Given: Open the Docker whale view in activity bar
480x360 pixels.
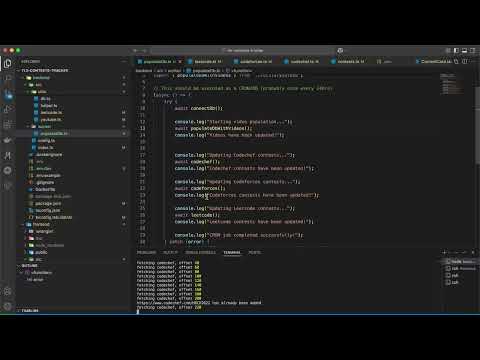Looking at the screenshot, I should [7, 140].
